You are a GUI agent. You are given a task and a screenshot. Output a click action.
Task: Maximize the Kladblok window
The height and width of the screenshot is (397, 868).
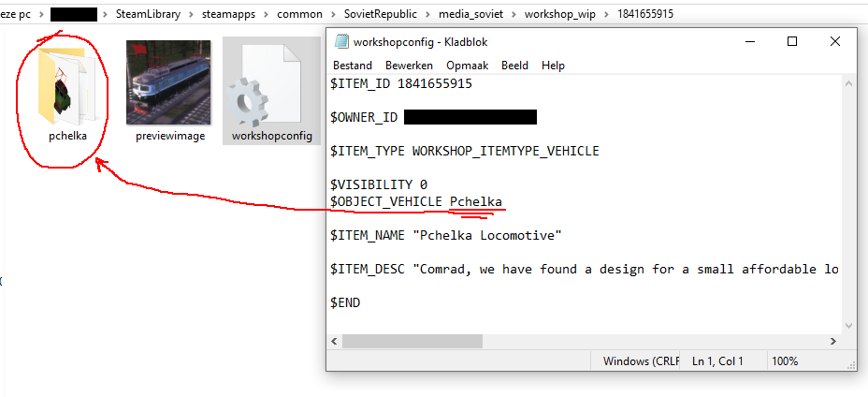[x=792, y=41]
